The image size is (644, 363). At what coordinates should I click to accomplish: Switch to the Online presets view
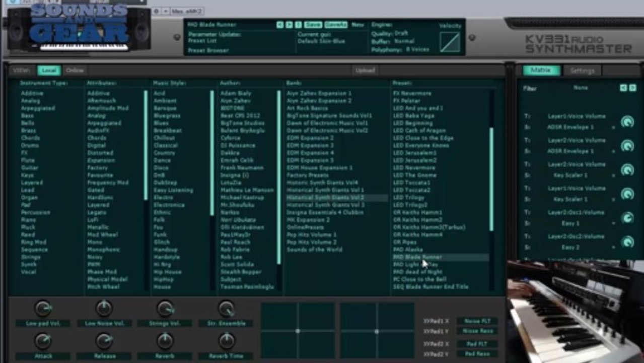coord(75,71)
